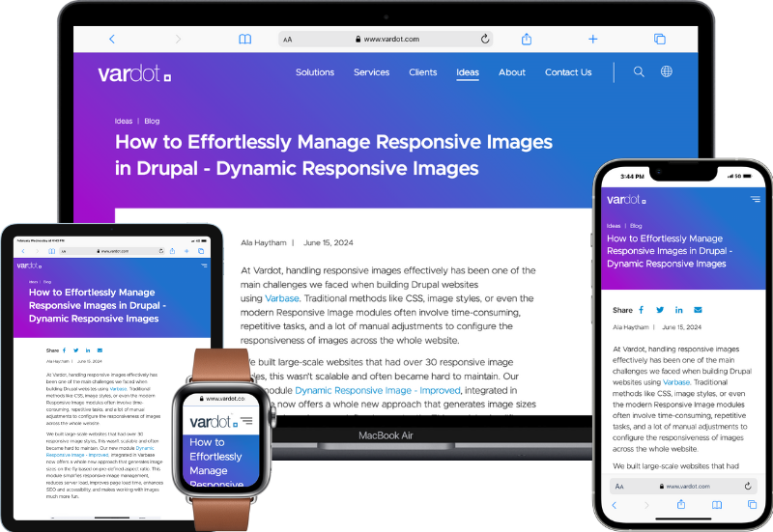Click www.vardot.com address field on MacBook
The width and height of the screenshot is (773, 532).
click(386, 39)
